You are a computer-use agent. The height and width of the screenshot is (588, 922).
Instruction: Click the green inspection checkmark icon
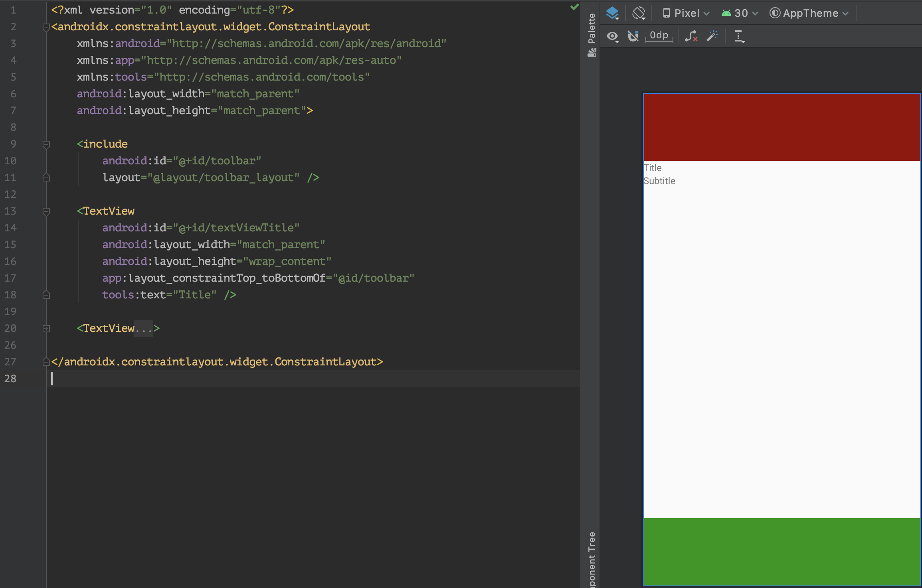click(574, 7)
